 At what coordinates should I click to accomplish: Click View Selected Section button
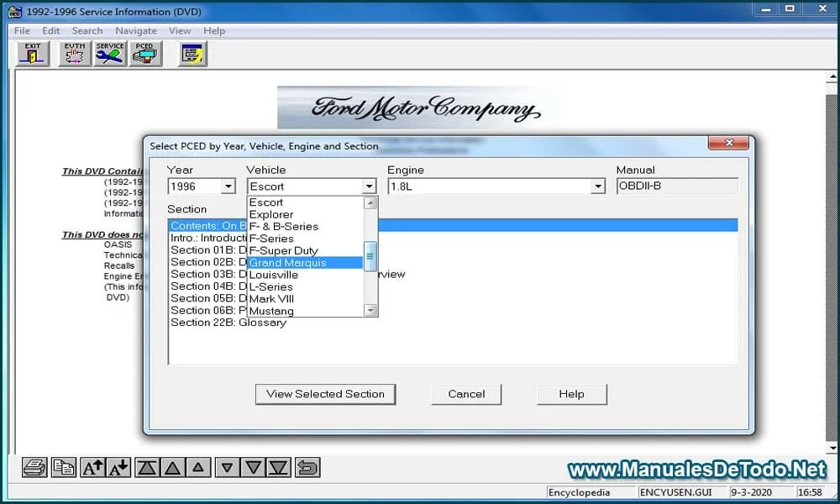[x=326, y=394]
